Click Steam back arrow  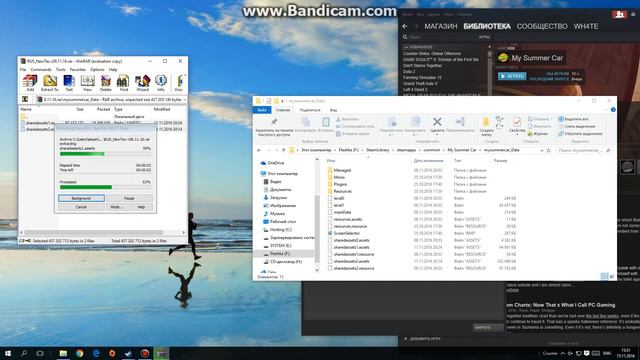coord(405,26)
